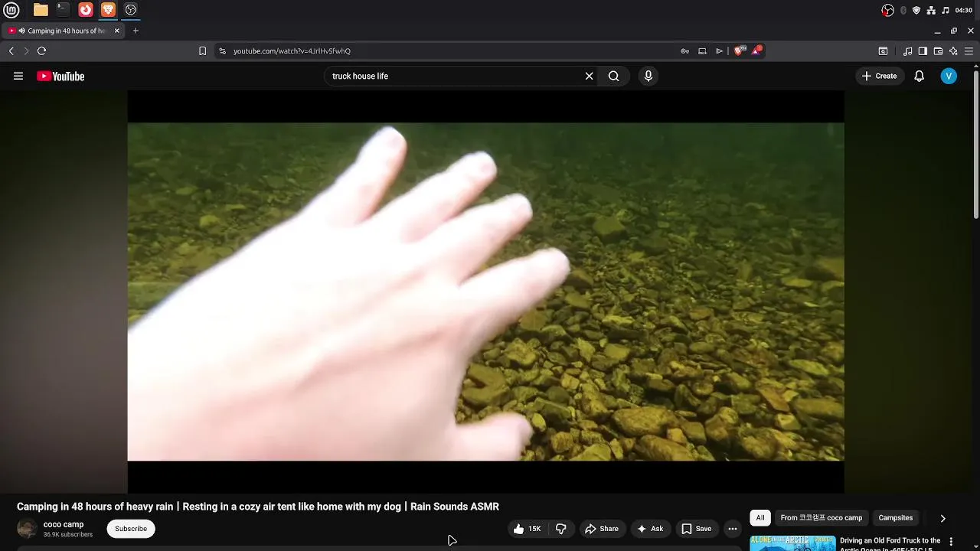Open the Ask AI button
The height and width of the screenshot is (551, 980).
(650, 529)
